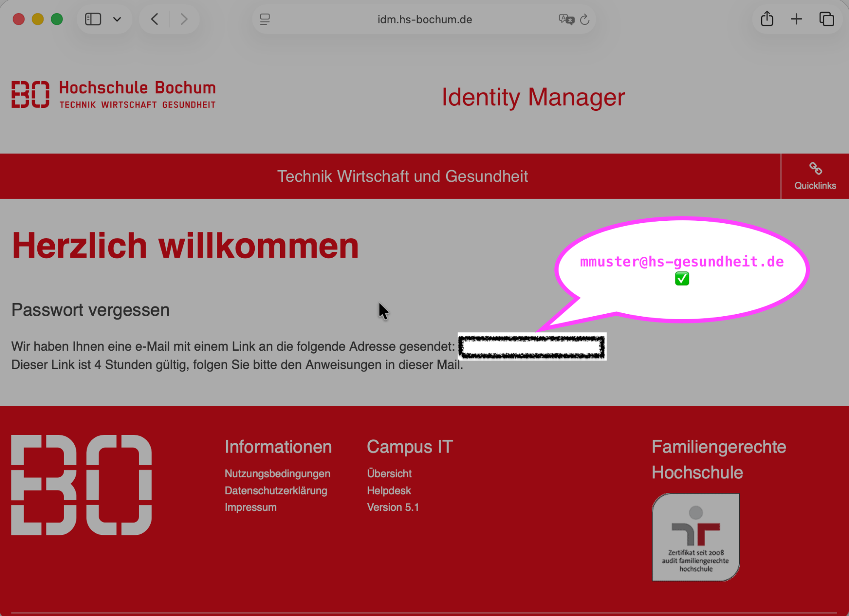Expand the sidebar dropdown chevron
Screen dimensions: 849x616
[x=117, y=19]
